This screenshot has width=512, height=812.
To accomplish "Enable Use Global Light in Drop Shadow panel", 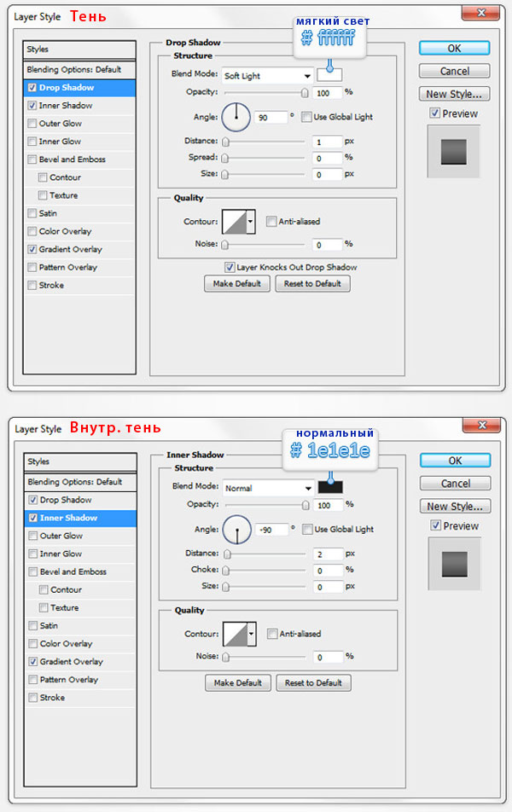I will coord(306,117).
